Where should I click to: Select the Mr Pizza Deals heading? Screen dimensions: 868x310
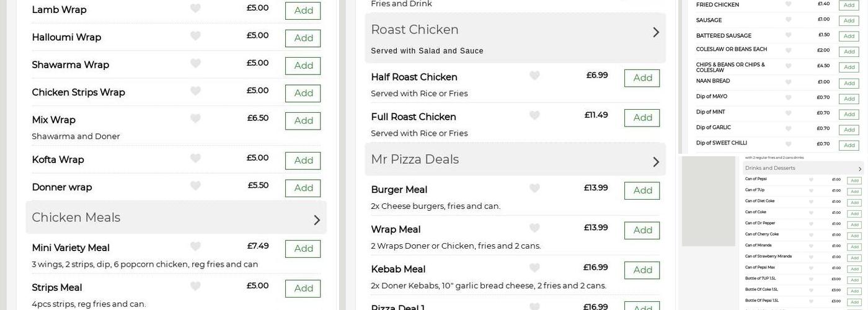pyautogui.click(x=415, y=159)
